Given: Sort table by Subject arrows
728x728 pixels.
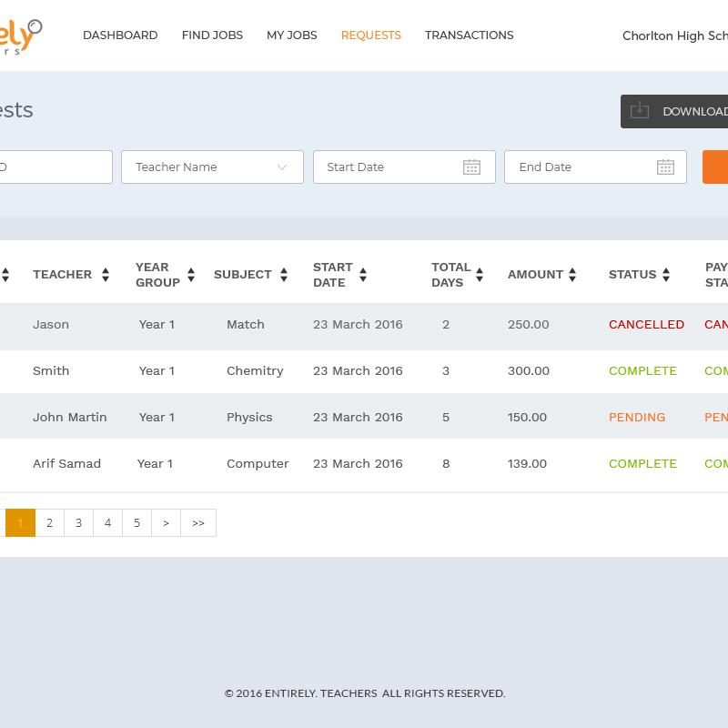Looking at the screenshot, I should 284,275.
